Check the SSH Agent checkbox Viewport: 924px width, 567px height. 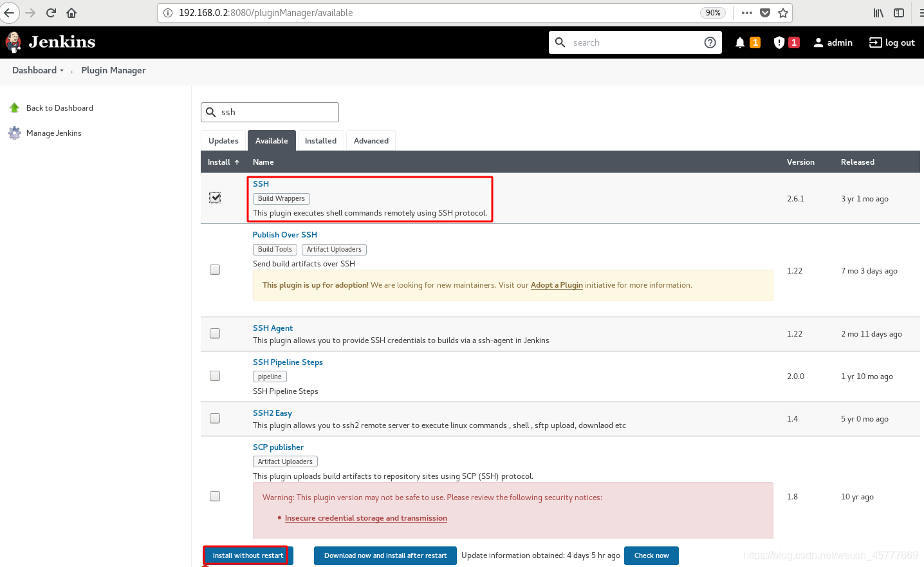point(215,333)
